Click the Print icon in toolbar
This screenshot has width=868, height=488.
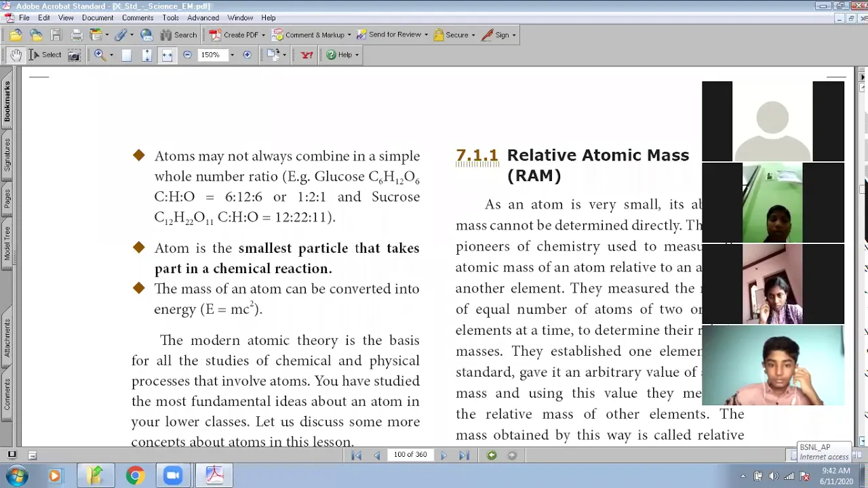tap(77, 35)
